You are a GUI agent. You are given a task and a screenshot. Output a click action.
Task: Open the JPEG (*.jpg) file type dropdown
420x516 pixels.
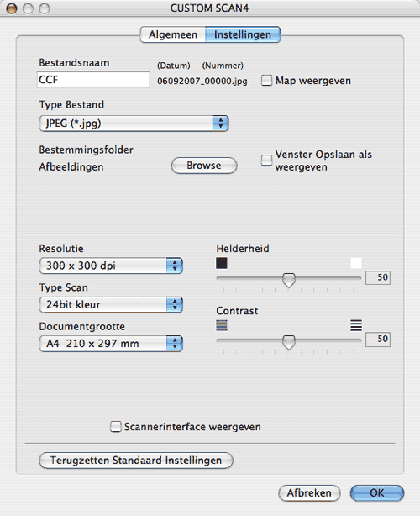coord(134,124)
